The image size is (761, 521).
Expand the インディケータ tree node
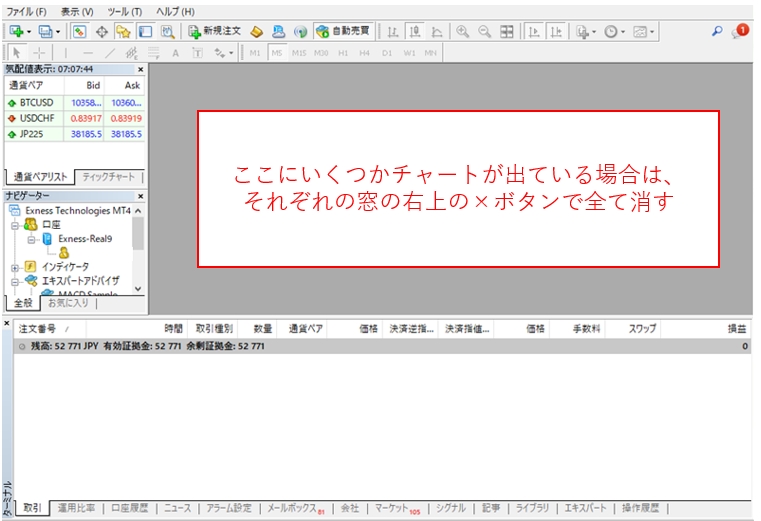pyautogui.click(x=15, y=267)
